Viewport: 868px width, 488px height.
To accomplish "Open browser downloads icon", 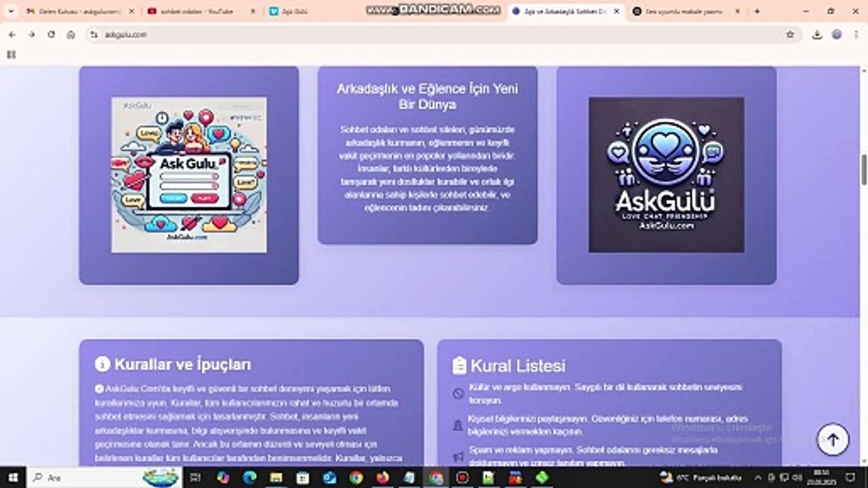I will [x=817, y=35].
